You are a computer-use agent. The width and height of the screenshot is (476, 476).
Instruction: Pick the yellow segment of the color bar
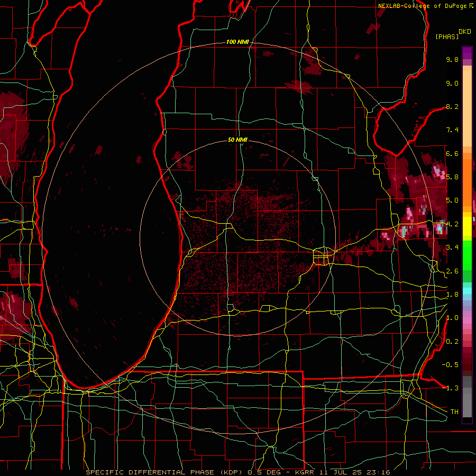tap(467, 226)
